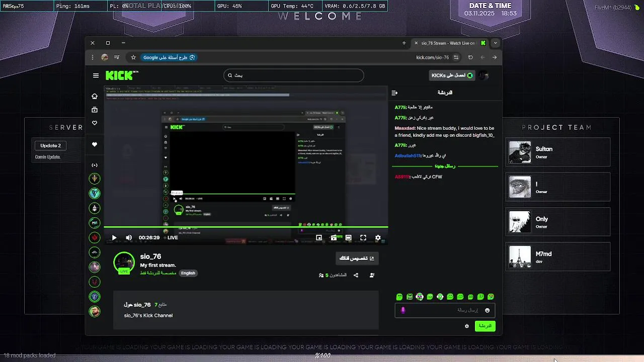The width and height of the screenshot is (644, 362).
Task: Play the stream video
Action: click(114, 238)
